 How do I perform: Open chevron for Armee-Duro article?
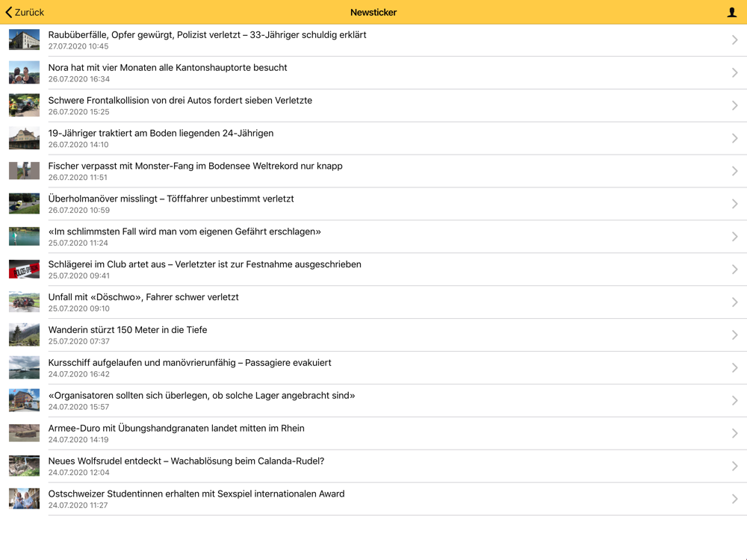tap(734, 433)
